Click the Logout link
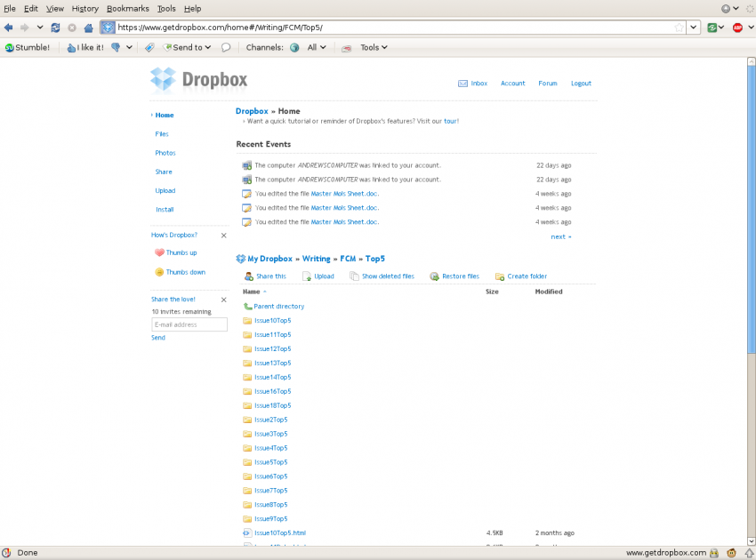756x560 pixels. pyautogui.click(x=581, y=84)
